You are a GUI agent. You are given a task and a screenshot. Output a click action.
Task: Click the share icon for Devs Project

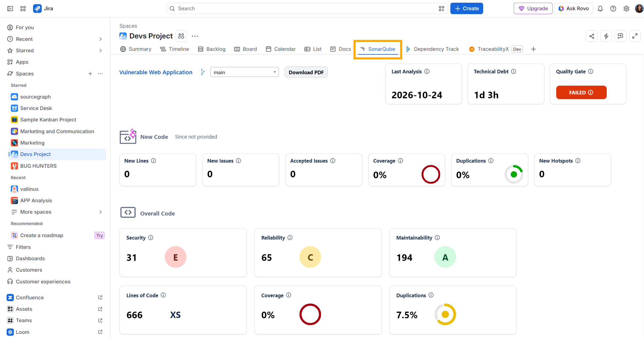pos(592,36)
